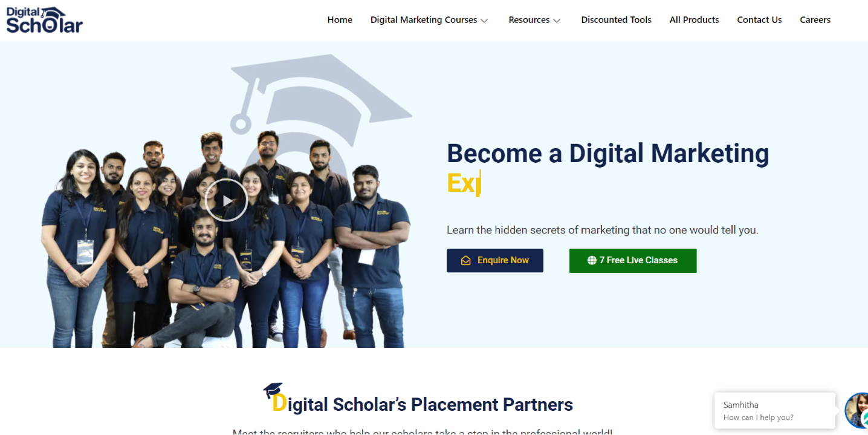Go to the Home page
This screenshot has height=435, width=868.
coord(340,20)
